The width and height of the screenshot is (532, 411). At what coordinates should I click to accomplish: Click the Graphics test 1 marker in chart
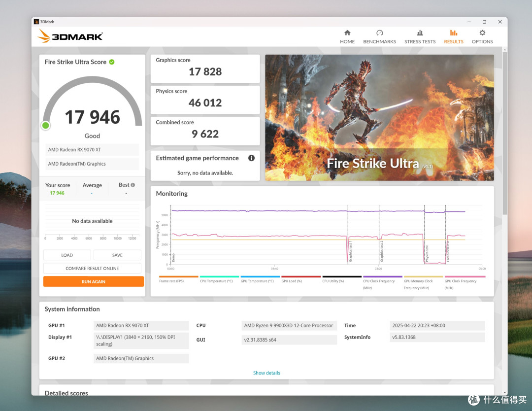351,252
